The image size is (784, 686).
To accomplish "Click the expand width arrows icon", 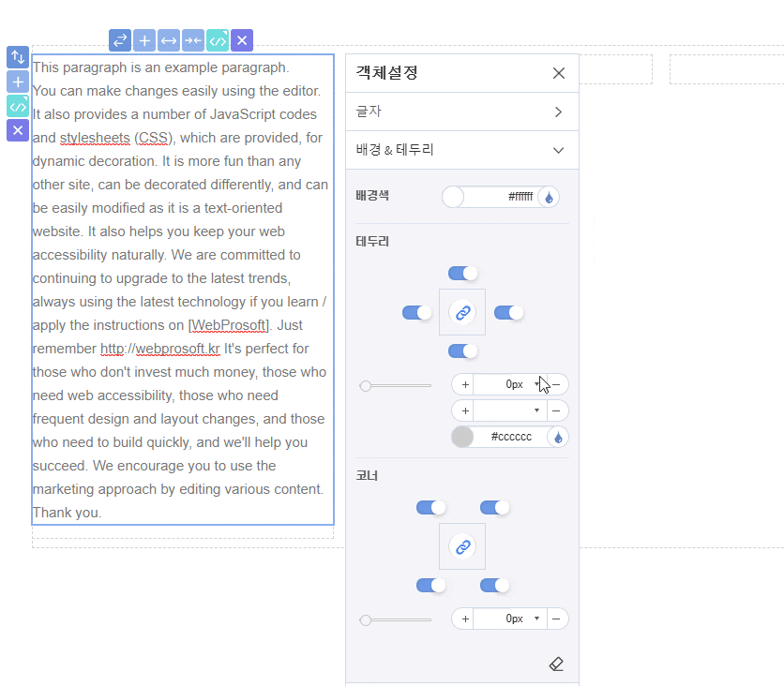I will [x=169, y=40].
